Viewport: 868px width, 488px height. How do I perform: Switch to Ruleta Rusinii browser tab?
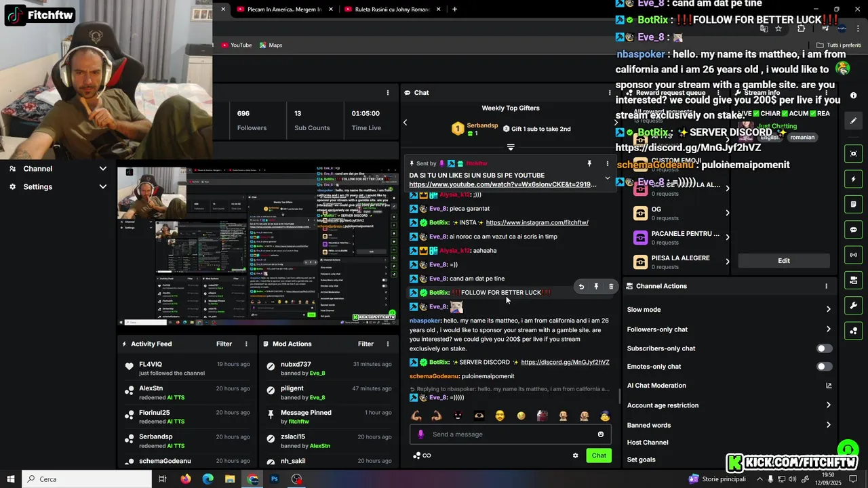coord(391,9)
